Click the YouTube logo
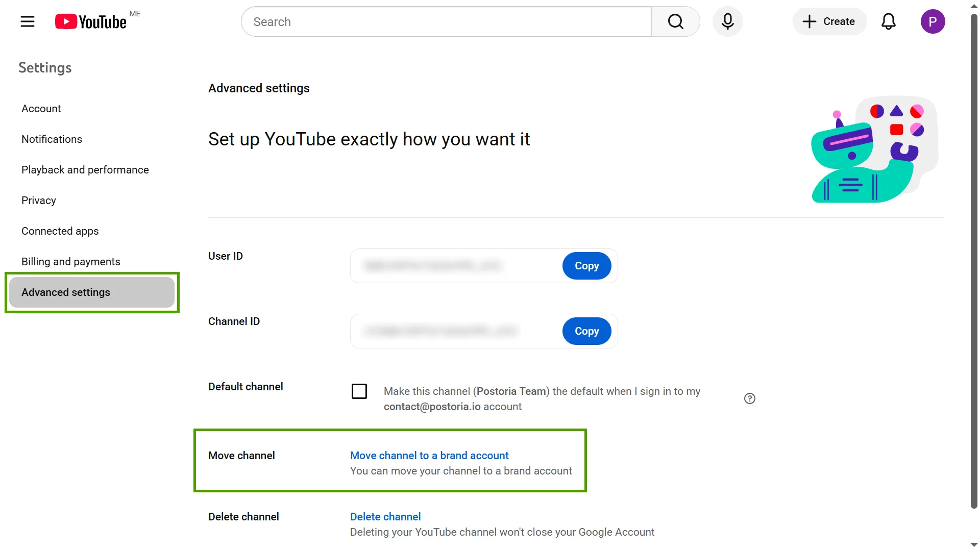Viewport: 980px width, 551px height. [x=91, y=21]
